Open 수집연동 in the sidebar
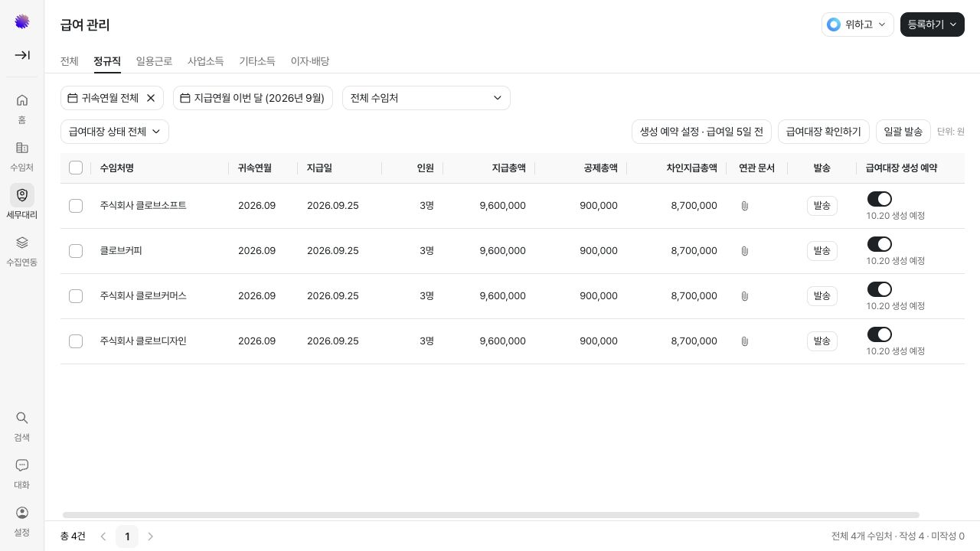This screenshot has height=551, width=980. [22, 250]
